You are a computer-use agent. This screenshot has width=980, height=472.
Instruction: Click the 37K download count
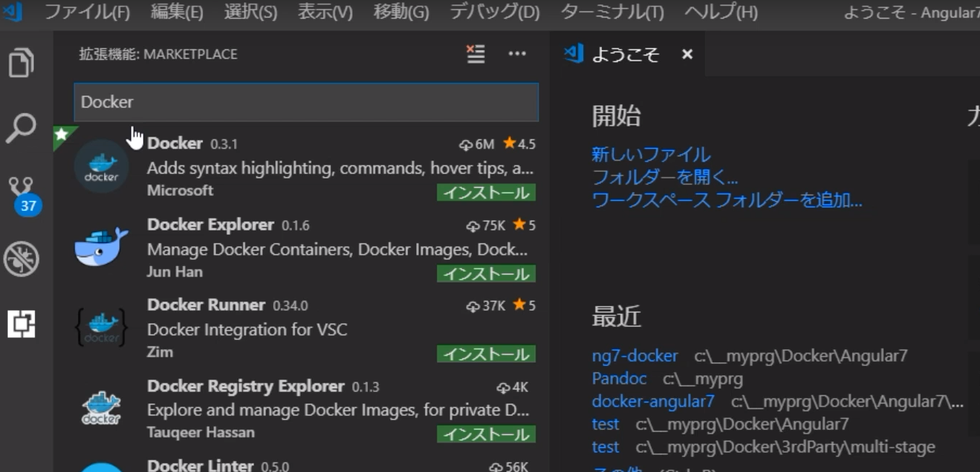pyautogui.click(x=486, y=306)
